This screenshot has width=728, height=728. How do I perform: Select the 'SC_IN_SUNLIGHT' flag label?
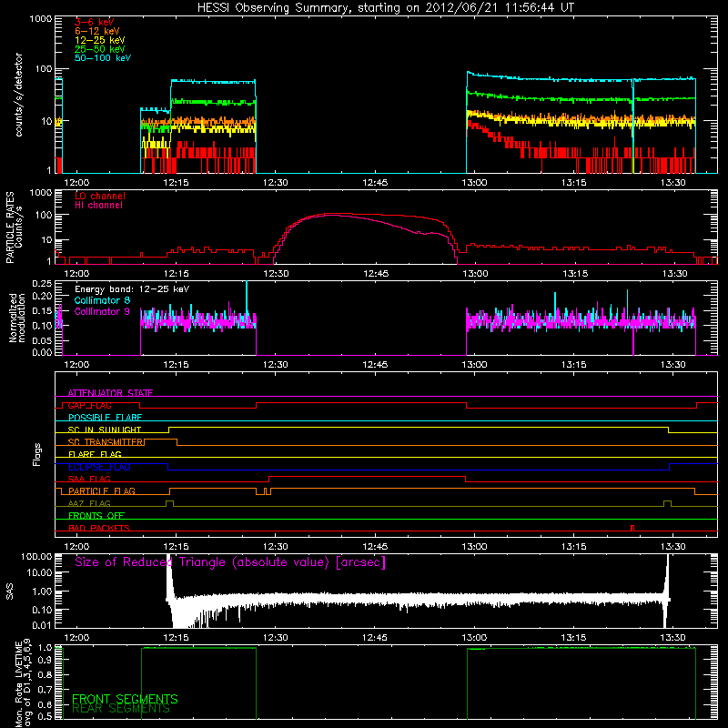tap(105, 430)
